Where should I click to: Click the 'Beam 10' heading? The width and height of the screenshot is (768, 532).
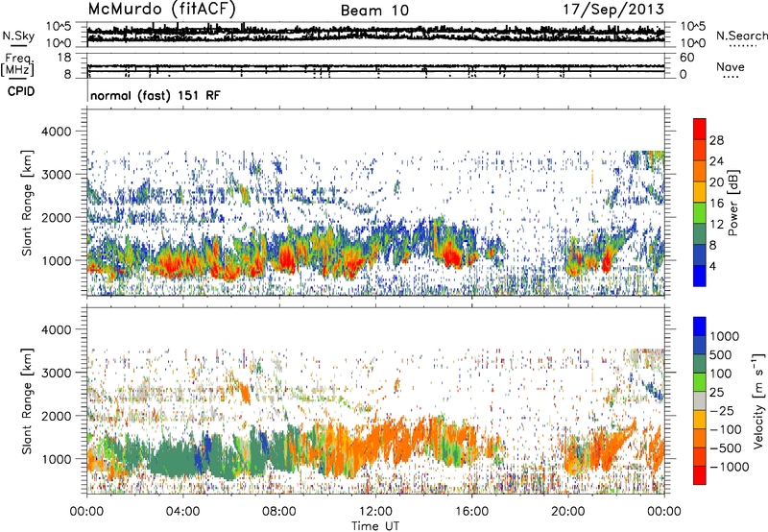tap(374, 10)
